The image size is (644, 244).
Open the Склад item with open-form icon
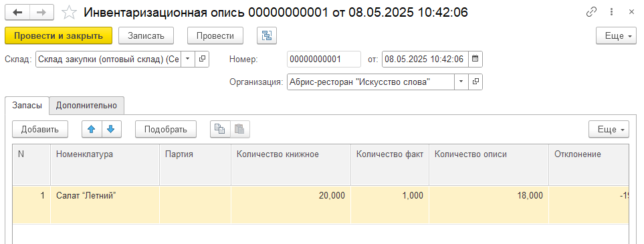click(202, 59)
